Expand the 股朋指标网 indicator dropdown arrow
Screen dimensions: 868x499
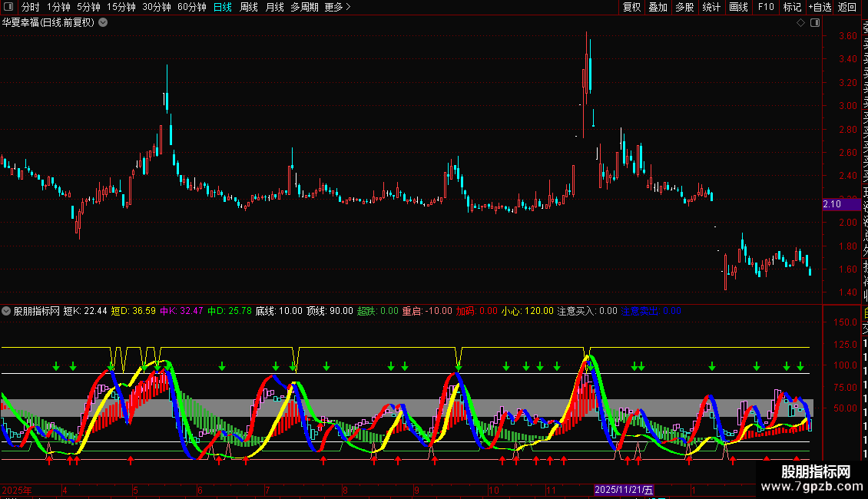[7, 311]
